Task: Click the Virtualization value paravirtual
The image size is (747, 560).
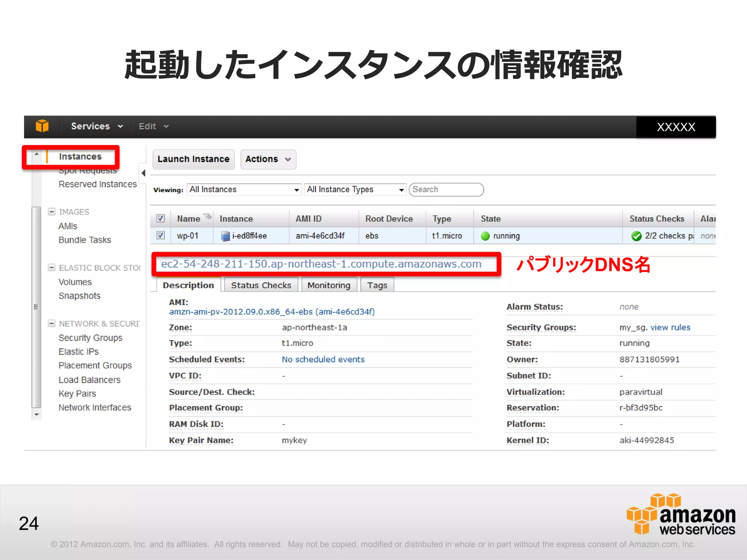Action: click(x=641, y=392)
